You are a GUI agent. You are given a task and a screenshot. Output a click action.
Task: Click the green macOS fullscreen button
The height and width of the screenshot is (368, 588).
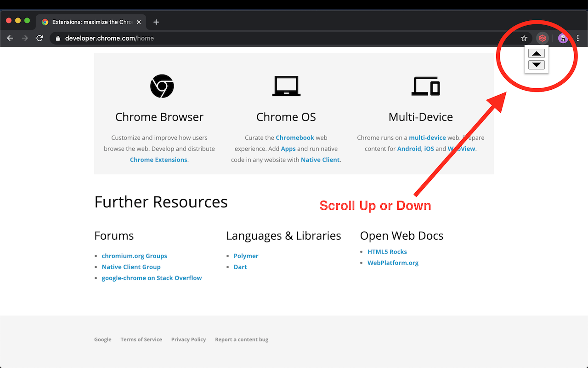pyautogui.click(x=27, y=21)
